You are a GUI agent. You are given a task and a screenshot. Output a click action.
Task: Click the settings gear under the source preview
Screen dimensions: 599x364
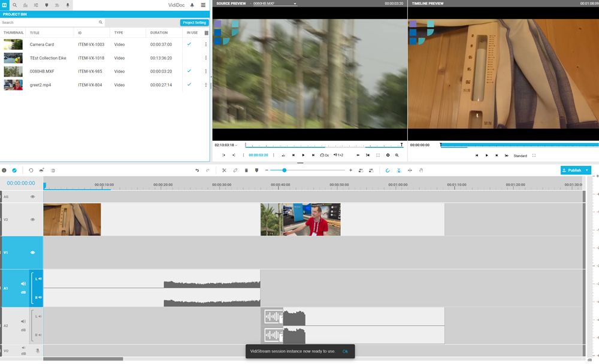point(388,155)
